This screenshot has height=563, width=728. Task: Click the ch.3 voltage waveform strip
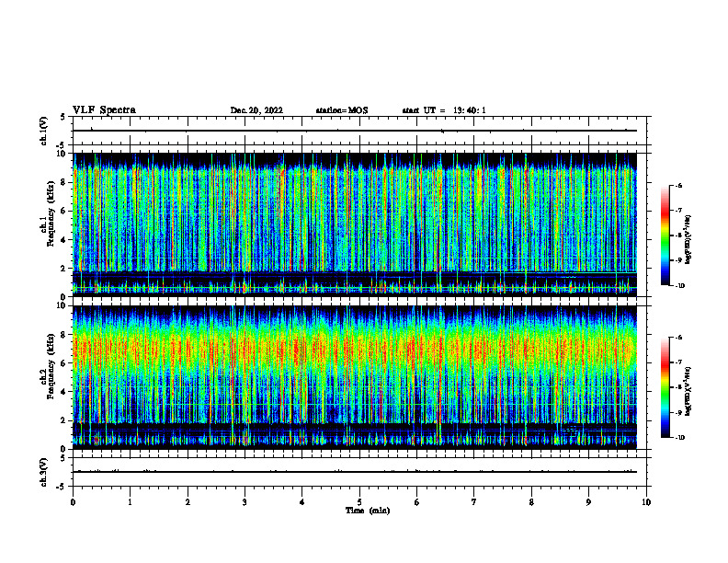pos(359,472)
